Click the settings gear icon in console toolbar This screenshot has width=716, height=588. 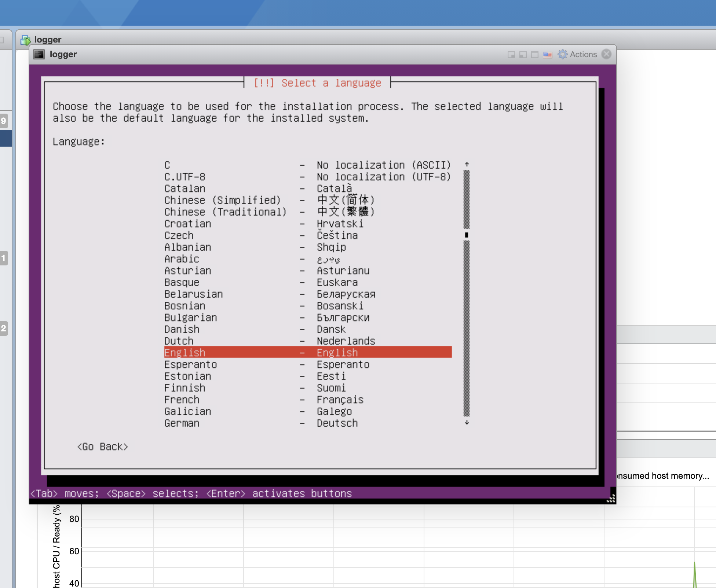click(x=562, y=54)
